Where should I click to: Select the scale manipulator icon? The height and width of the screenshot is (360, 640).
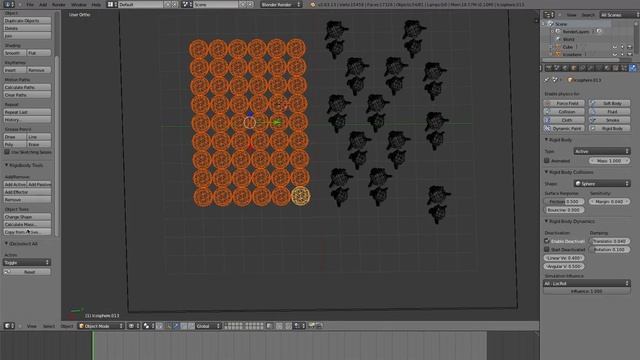(191, 326)
